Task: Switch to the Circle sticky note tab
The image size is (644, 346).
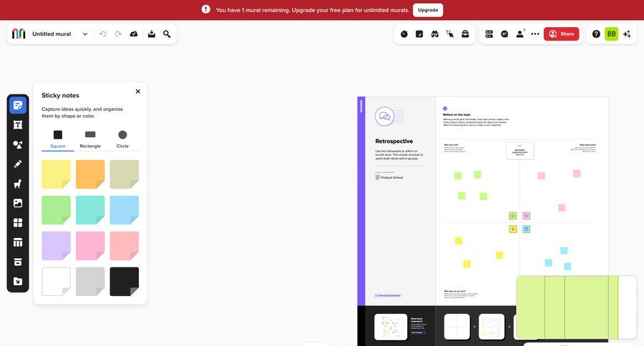Action: pos(122,139)
